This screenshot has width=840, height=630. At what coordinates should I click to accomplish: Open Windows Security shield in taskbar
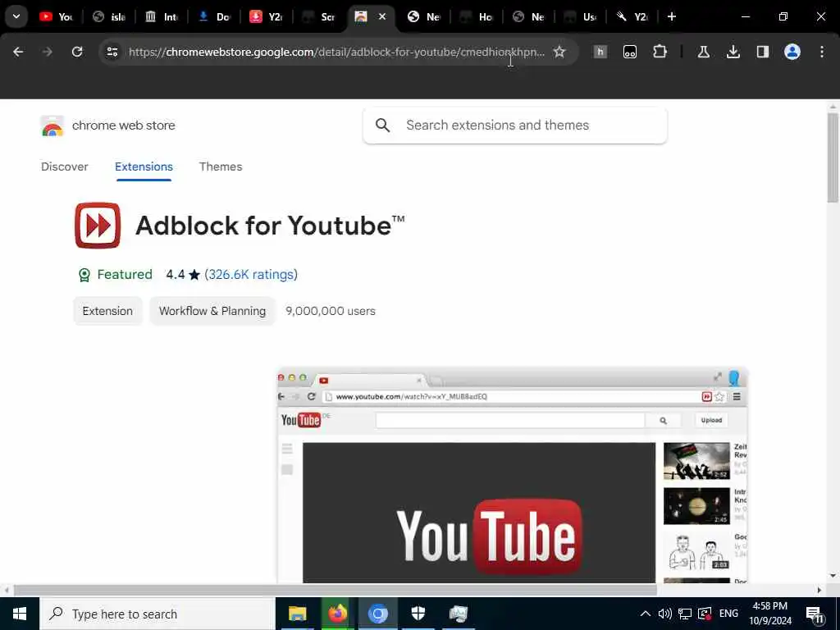coord(418,614)
